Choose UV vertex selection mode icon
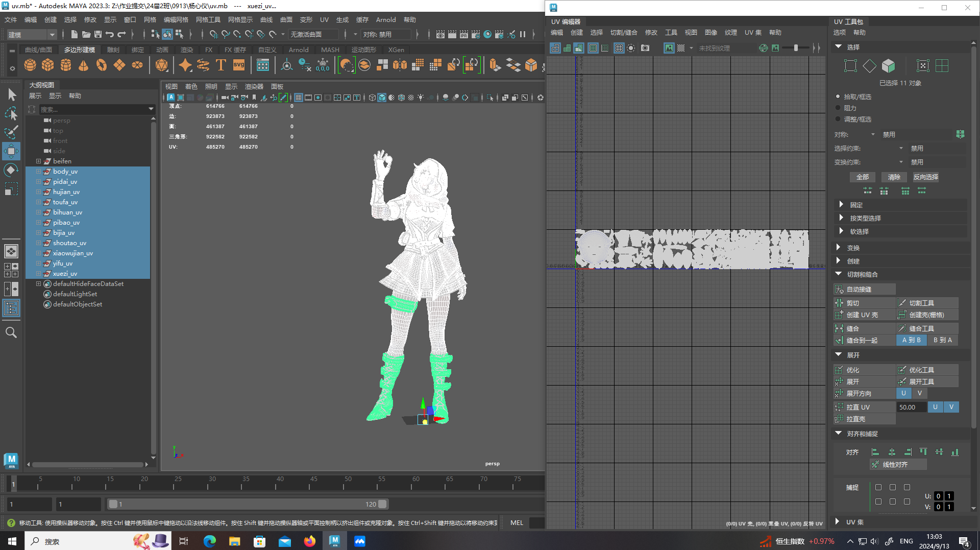This screenshot has width=980, height=550. [850, 65]
